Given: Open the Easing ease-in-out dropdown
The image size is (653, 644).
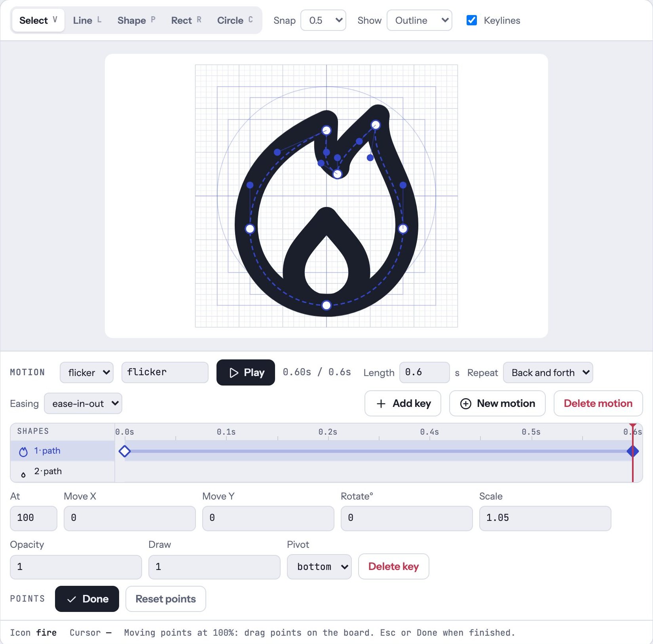Looking at the screenshot, I should tap(83, 403).
